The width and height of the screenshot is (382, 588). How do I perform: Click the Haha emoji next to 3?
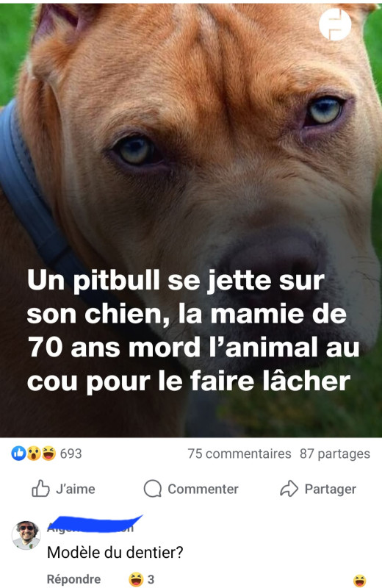tap(136, 579)
